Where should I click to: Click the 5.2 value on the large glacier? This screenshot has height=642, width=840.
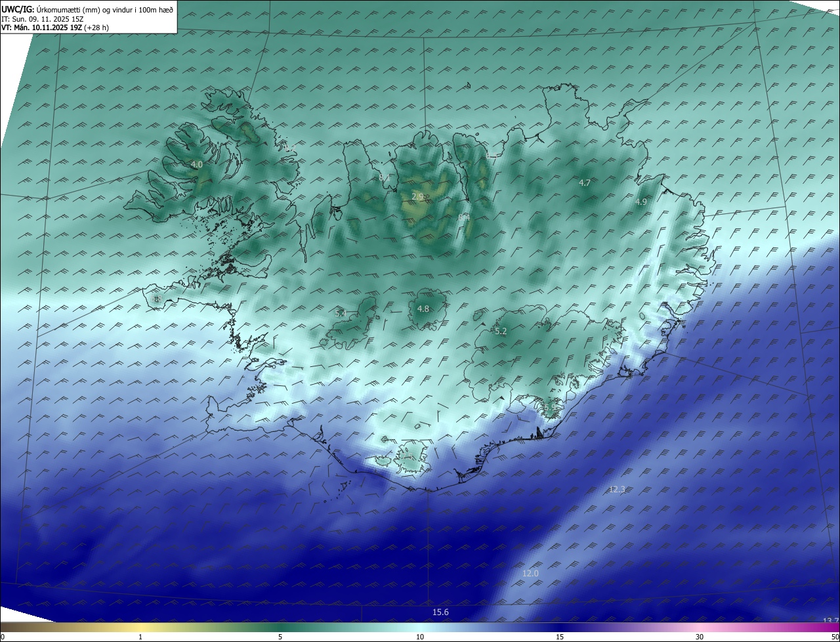(x=501, y=332)
